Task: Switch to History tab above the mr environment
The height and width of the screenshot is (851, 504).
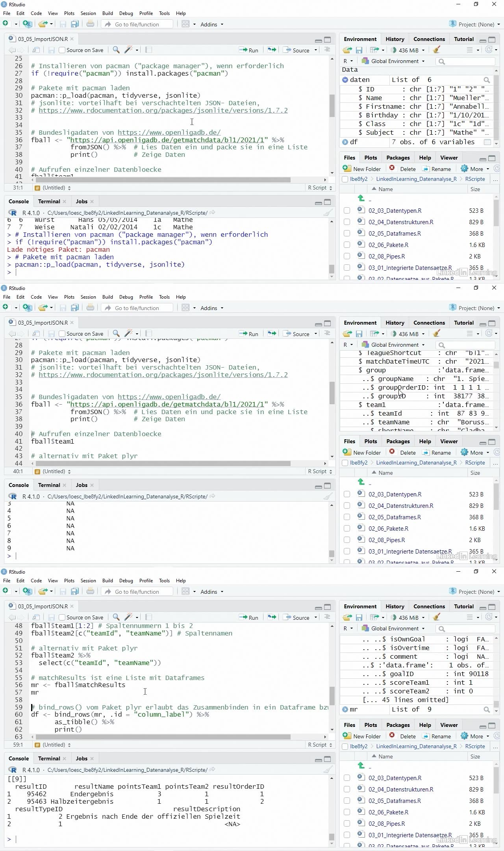Action: pos(395,606)
